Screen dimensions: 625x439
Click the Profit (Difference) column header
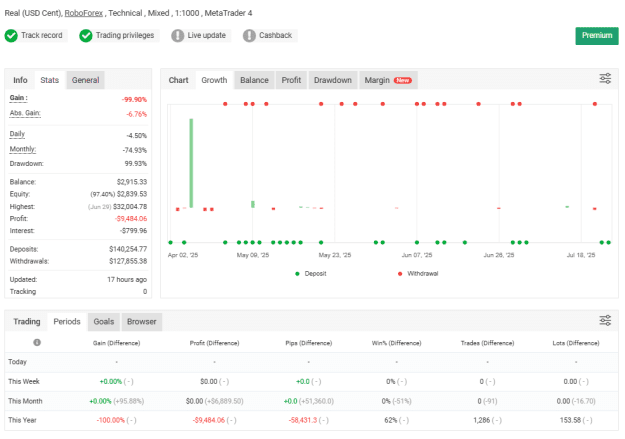(x=214, y=343)
